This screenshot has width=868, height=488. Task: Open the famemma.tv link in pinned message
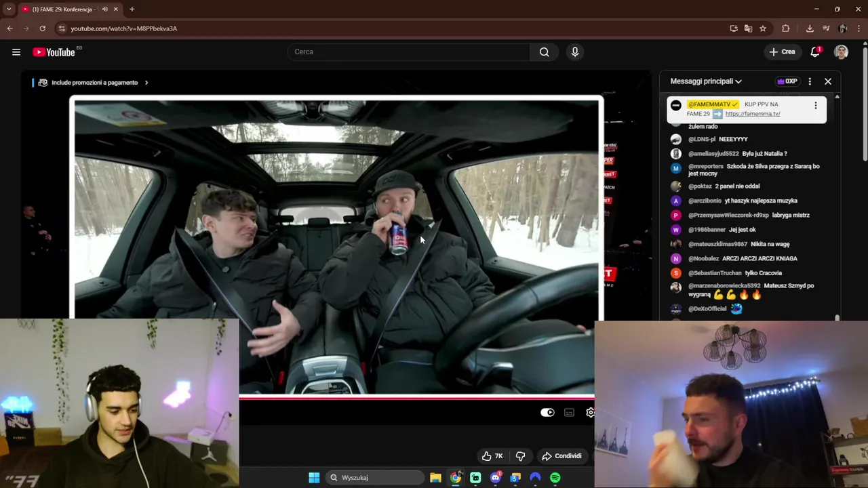pos(753,114)
